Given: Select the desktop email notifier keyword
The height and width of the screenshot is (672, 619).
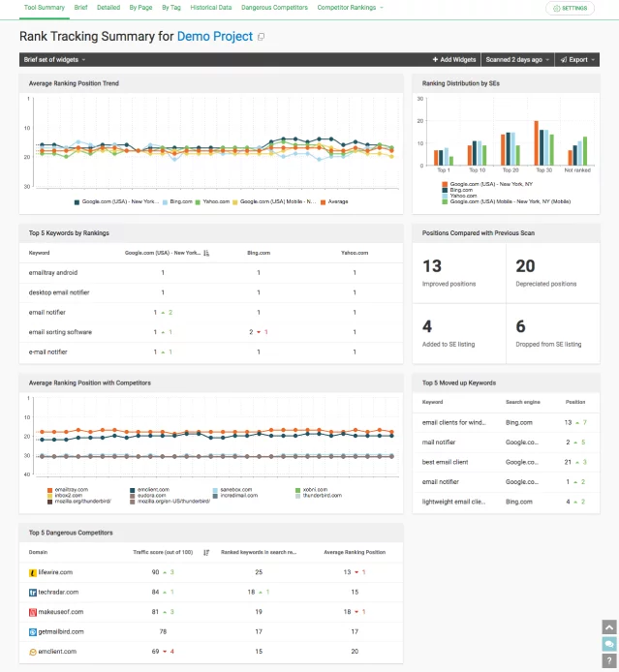Looking at the screenshot, I should (x=59, y=292).
